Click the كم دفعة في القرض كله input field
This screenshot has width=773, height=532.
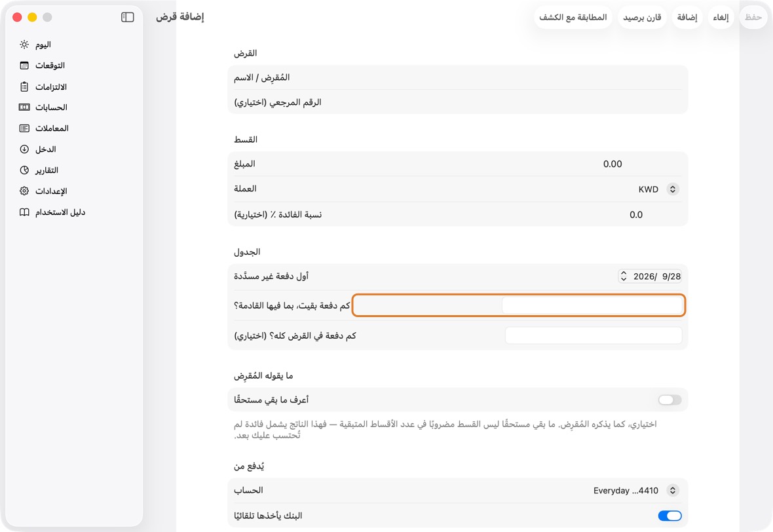[x=594, y=335]
